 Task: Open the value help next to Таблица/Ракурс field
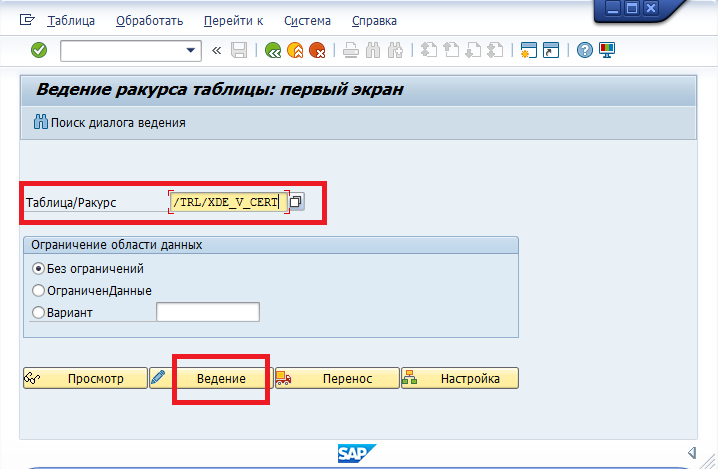point(297,202)
